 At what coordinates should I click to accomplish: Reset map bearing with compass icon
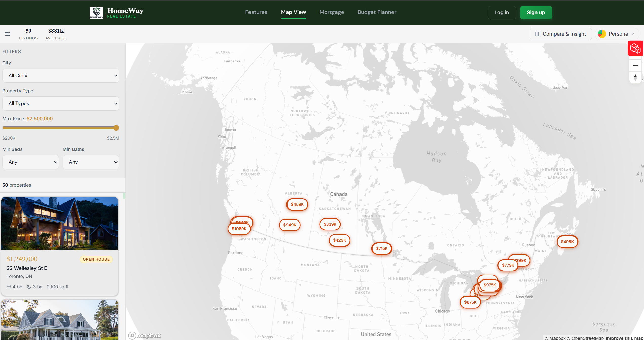tap(635, 78)
